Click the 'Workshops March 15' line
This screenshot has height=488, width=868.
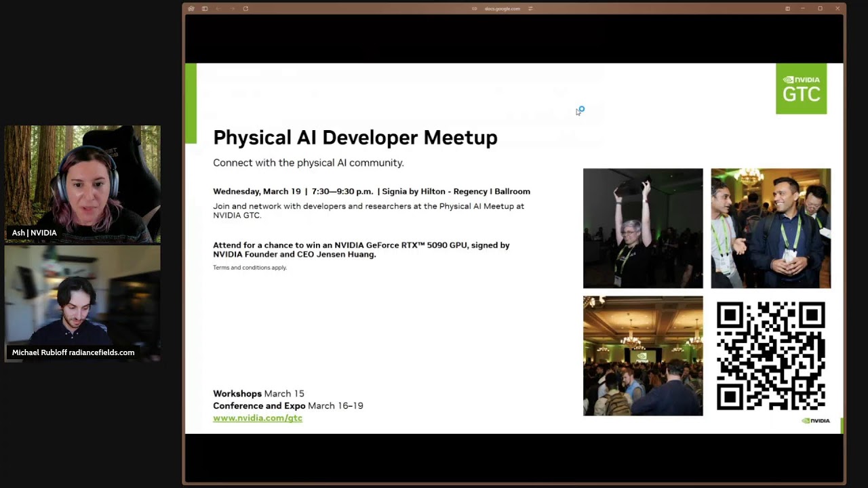[x=258, y=394]
